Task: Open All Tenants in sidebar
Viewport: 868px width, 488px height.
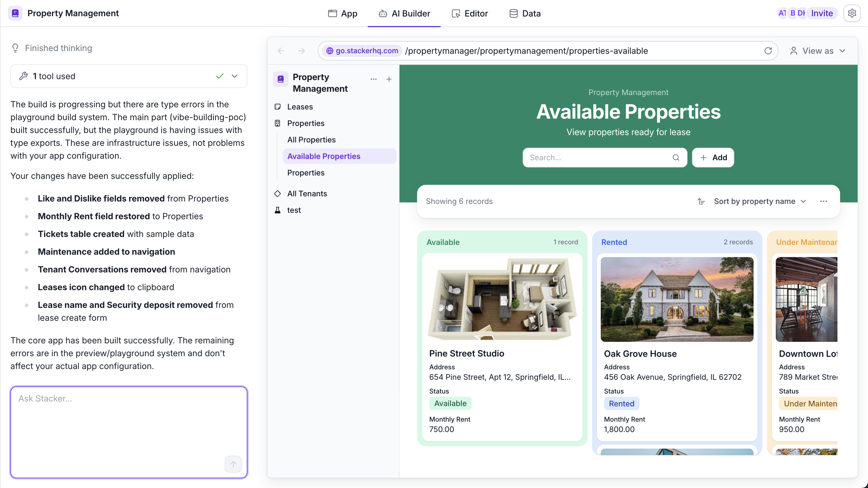Action: (307, 193)
